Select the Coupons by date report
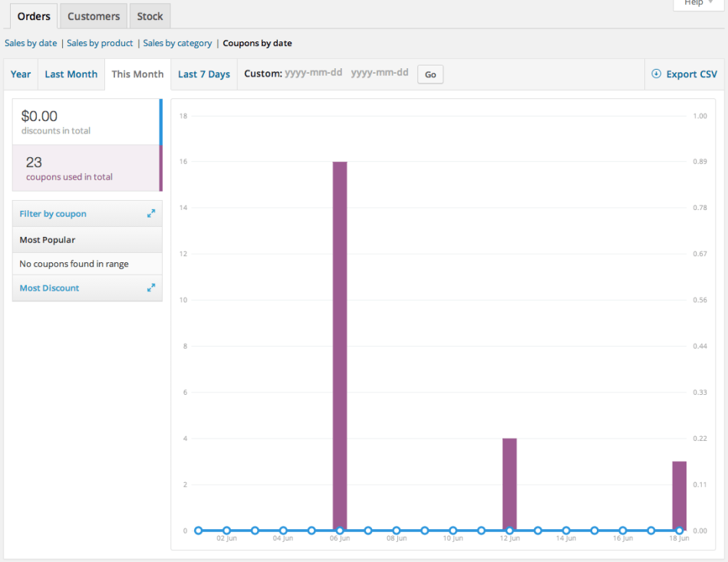The image size is (728, 562). [x=257, y=43]
